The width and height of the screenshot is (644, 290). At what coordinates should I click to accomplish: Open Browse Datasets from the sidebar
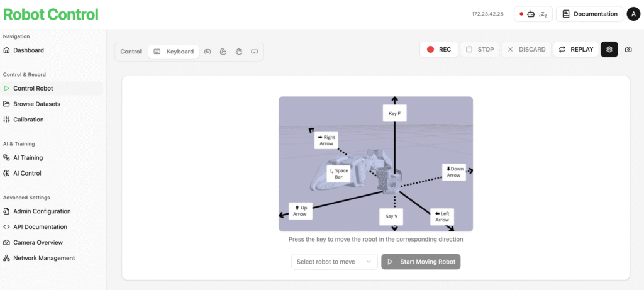[x=36, y=104]
